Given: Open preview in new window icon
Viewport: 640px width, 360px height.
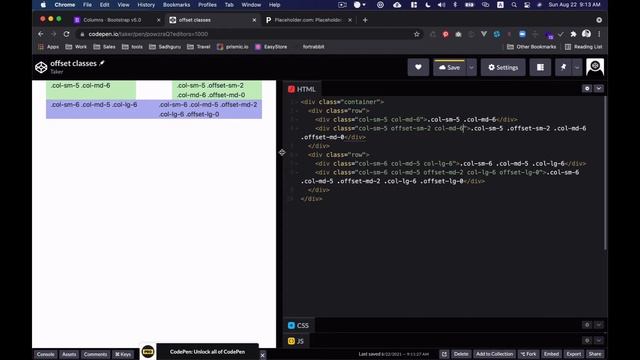Looking at the screenshot, I should pyautogui.click(x=444, y=354).
